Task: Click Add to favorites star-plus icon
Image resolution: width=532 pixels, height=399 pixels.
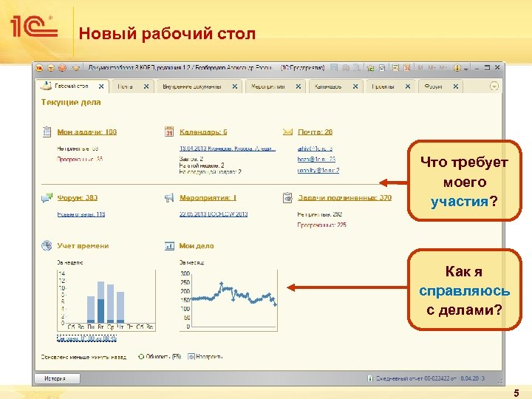Action: point(371,68)
